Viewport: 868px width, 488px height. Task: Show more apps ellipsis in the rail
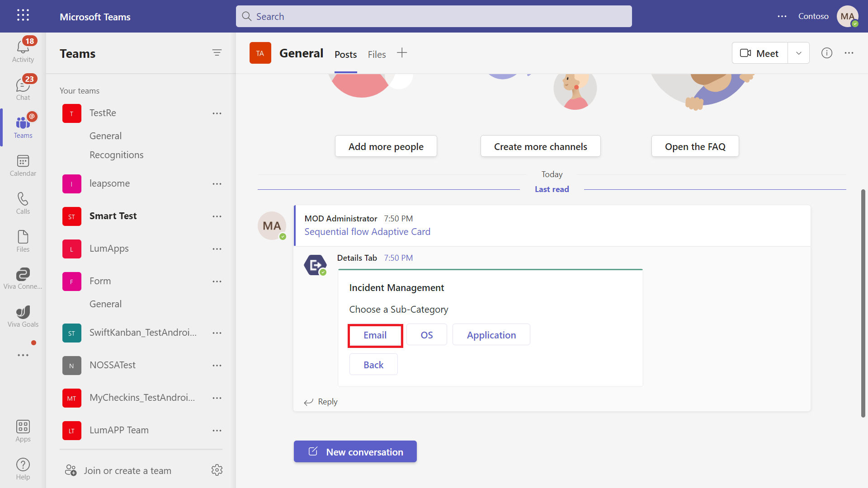[x=23, y=355]
